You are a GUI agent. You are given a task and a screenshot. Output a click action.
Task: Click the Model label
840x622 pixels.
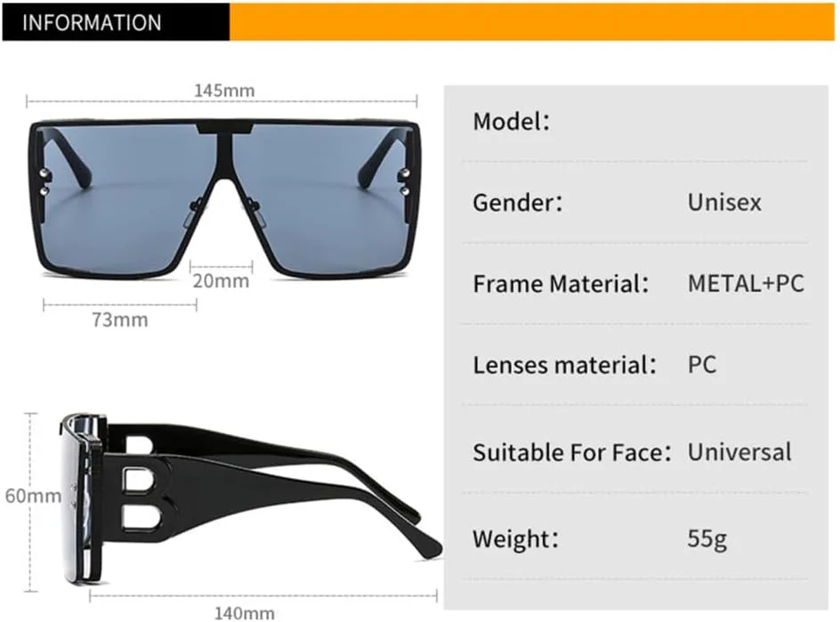511,121
